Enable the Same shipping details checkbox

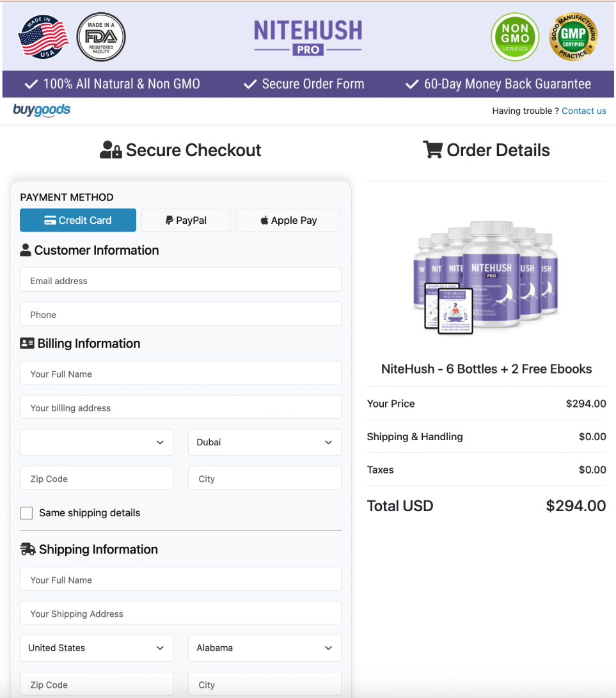[26, 512]
